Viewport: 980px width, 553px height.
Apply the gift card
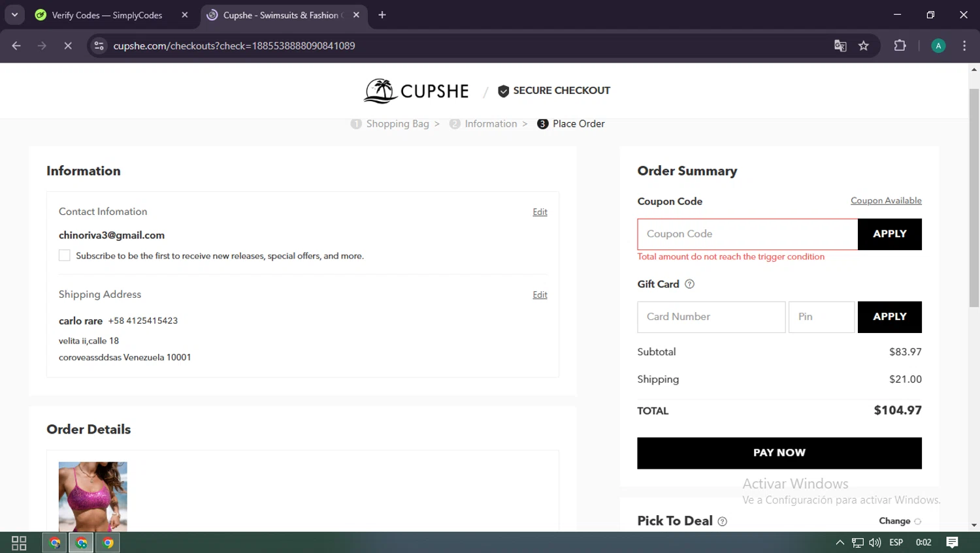click(890, 317)
